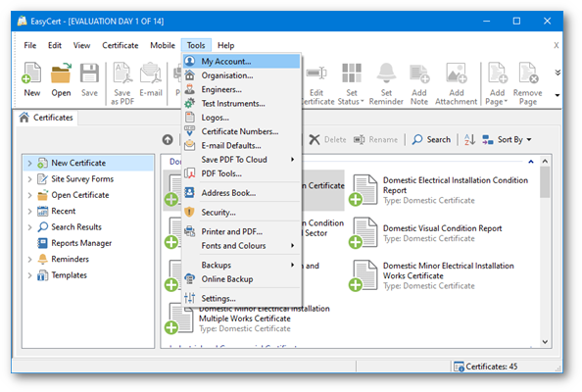Open the Edit menu

point(55,45)
